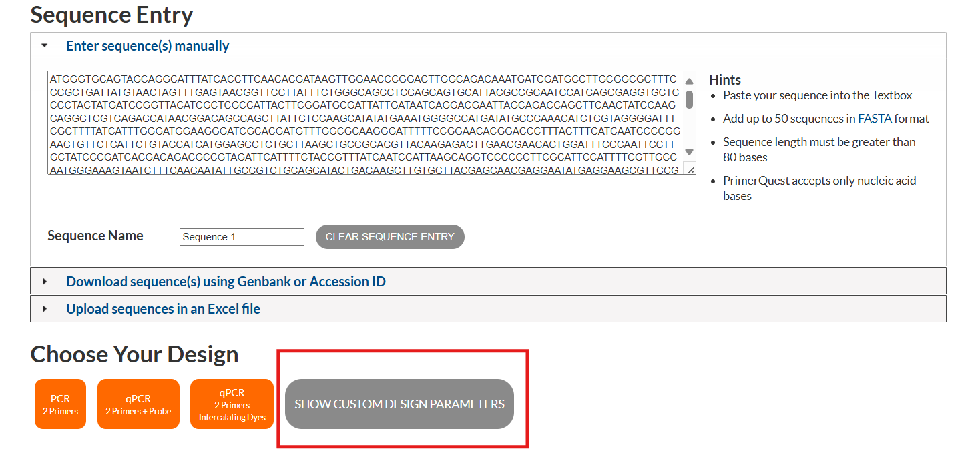The width and height of the screenshot is (980, 465).
Task: Click the textarea resize grip corner
Action: 690,169
